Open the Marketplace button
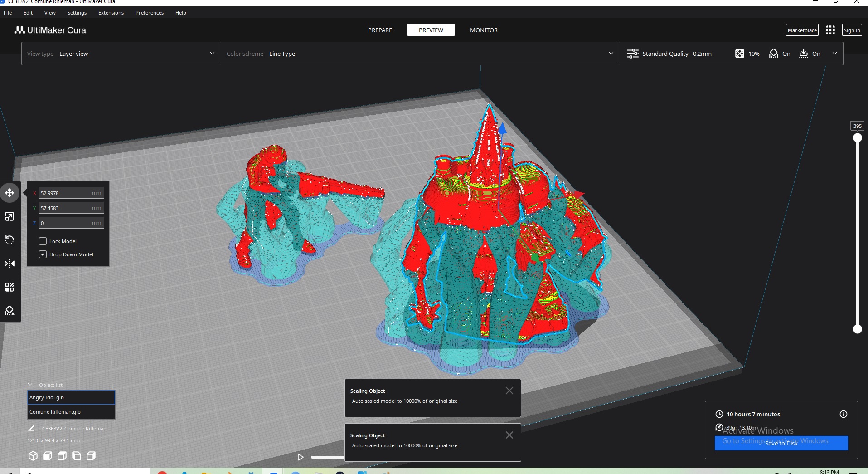The image size is (868, 474). (802, 30)
